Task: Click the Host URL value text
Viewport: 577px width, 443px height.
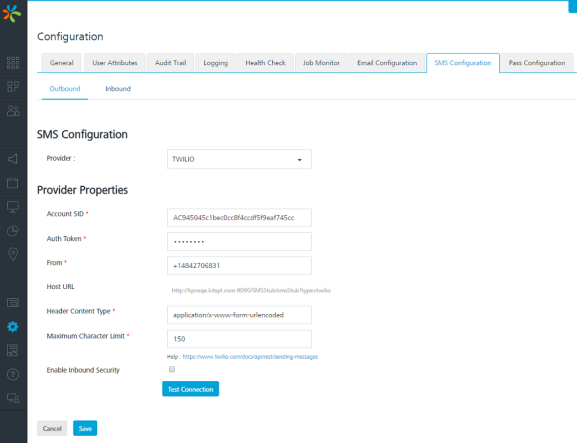Action: point(251,290)
